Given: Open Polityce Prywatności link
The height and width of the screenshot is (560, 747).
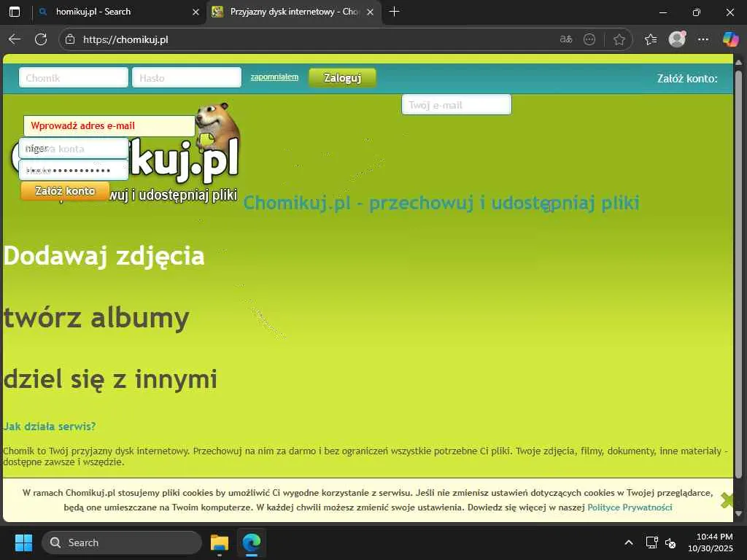Looking at the screenshot, I should [630, 507].
